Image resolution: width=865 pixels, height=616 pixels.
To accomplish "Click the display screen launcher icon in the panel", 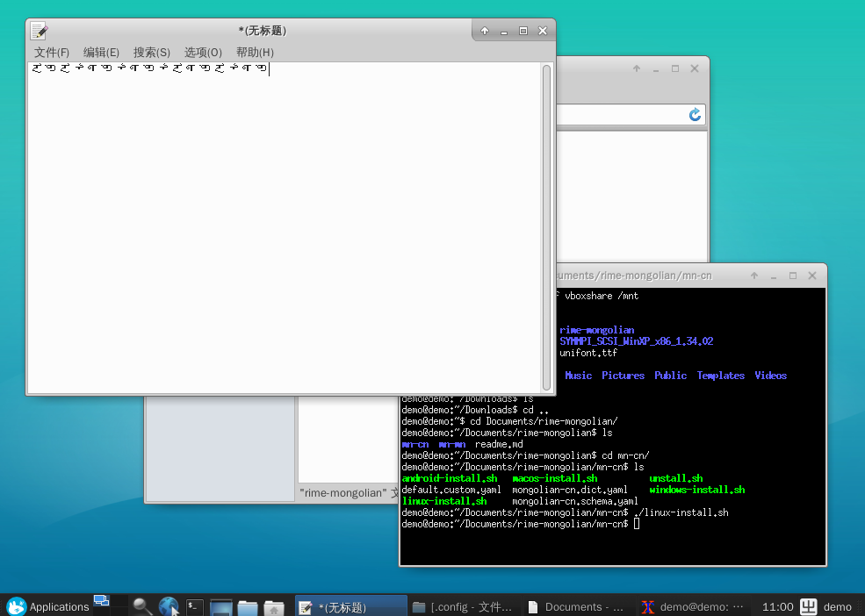I will click(220, 607).
